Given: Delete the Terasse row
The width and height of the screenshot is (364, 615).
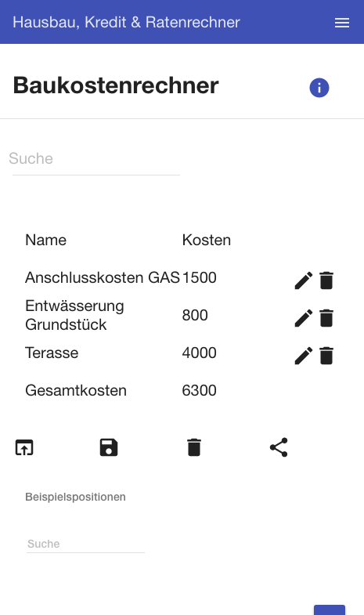Looking at the screenshot, I should point(326,356).
